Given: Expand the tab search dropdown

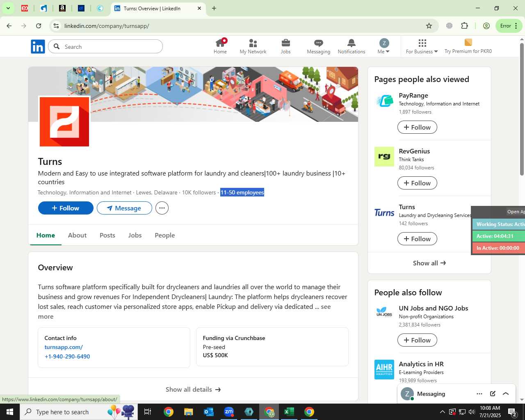Looking at the screenshot, I should coord(8,8).
